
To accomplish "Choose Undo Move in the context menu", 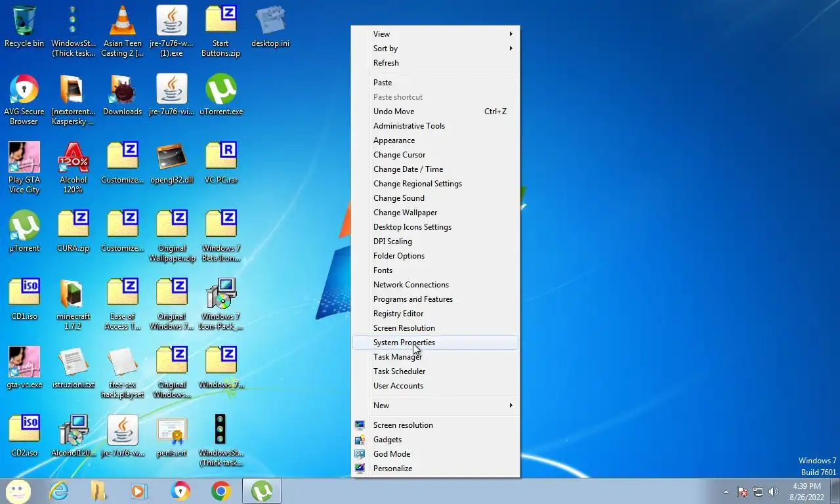I will point(436,112).
